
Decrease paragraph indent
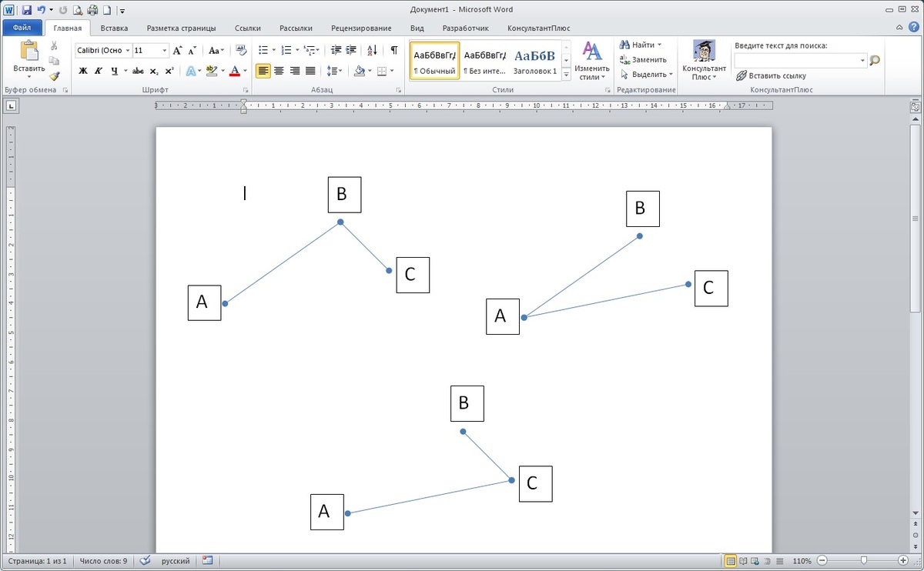[x=336, y=50]
